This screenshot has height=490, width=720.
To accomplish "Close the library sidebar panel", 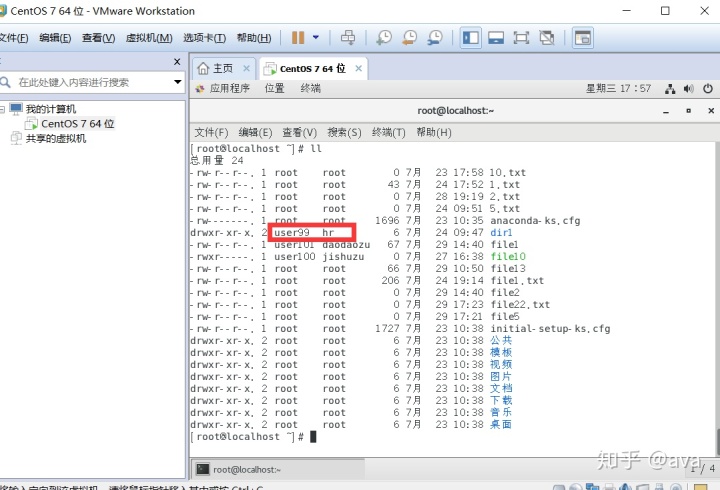I will pos(177,62).
